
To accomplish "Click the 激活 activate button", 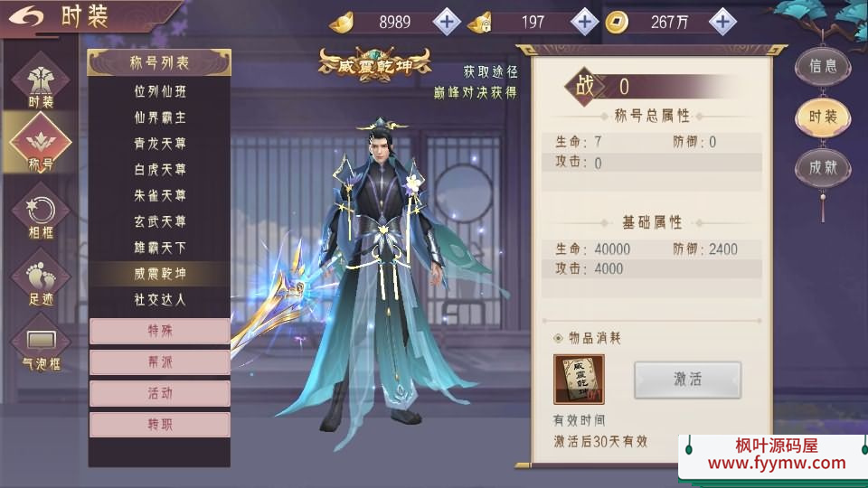I will (687, 380).
